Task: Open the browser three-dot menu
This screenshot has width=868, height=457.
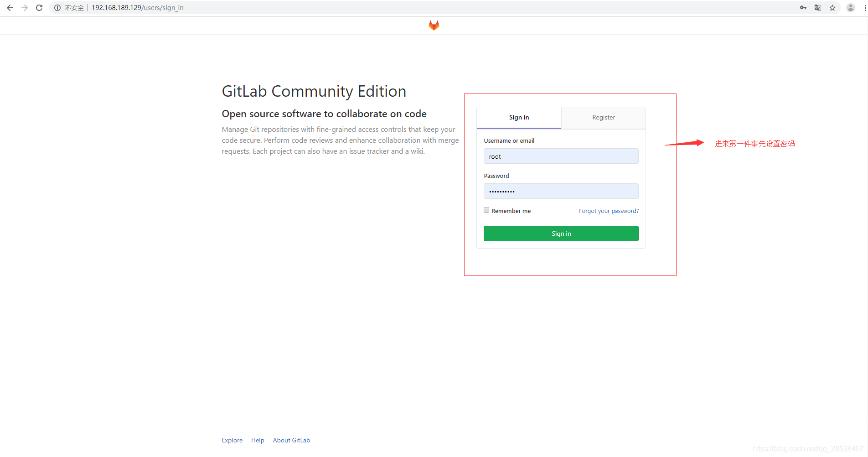Action: [865, 8]
